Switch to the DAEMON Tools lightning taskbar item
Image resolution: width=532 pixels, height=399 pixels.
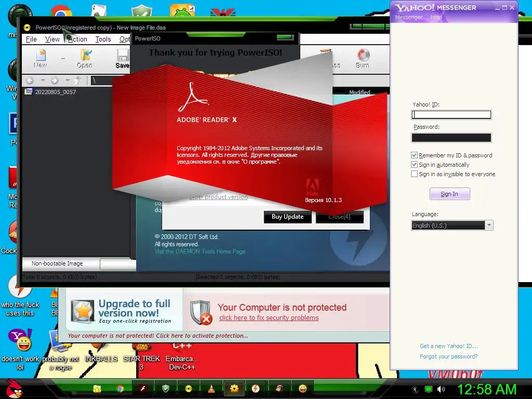click(x=256, y=389)
